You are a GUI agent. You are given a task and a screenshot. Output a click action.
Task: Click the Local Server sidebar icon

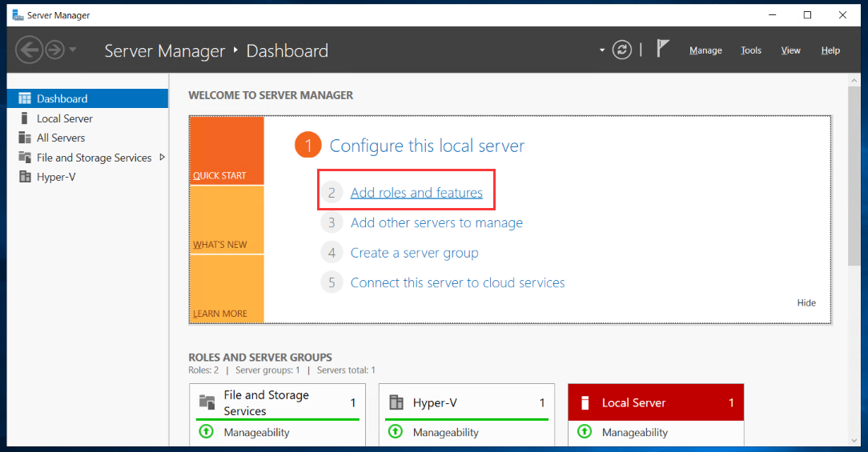pos(24,118)
